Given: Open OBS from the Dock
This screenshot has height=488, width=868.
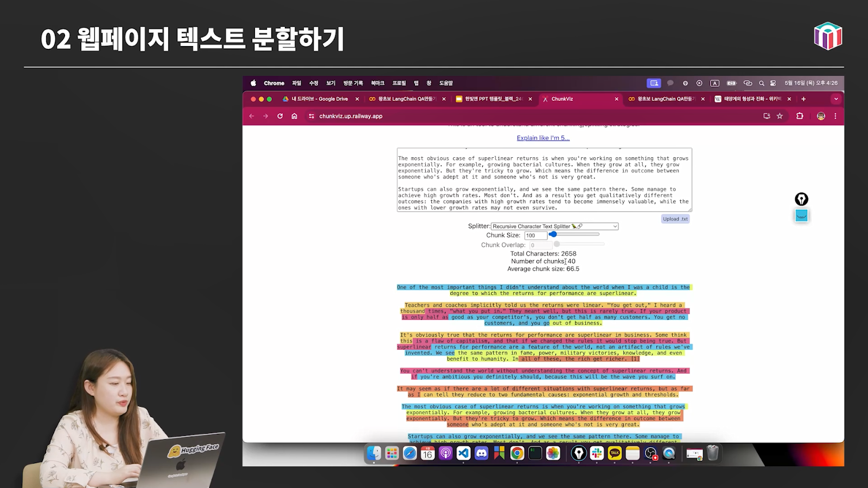Looking at the screenshot, I should (x=650, y=453).
